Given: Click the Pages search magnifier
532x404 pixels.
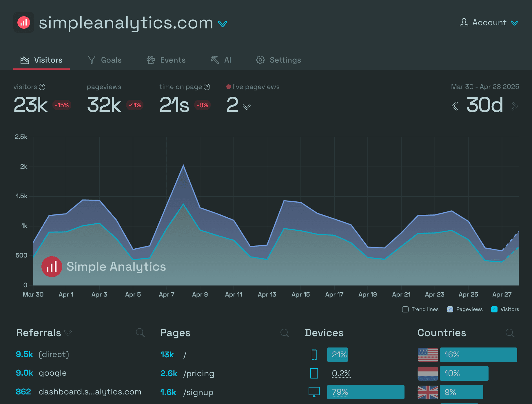Looking at the screenshot, I should 285,333.
